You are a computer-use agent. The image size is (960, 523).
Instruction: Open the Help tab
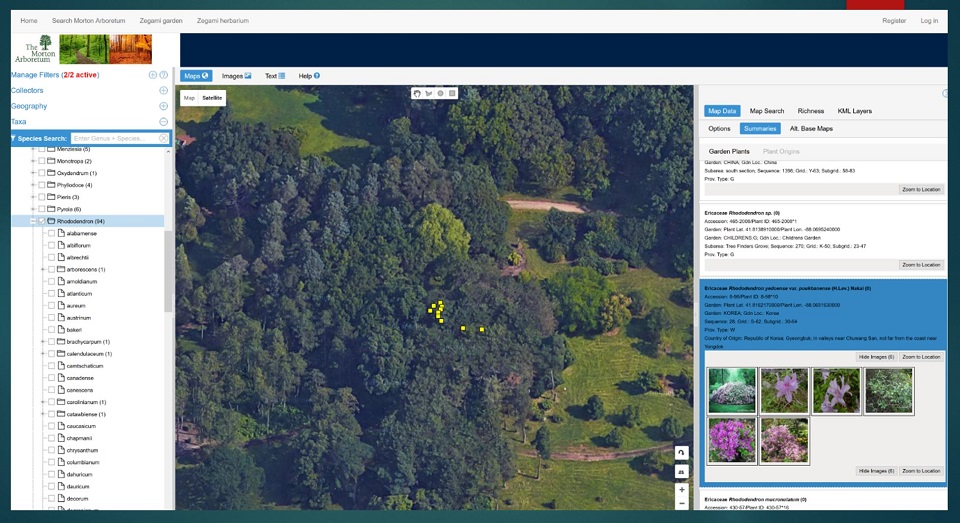click(x=309, y=76)
